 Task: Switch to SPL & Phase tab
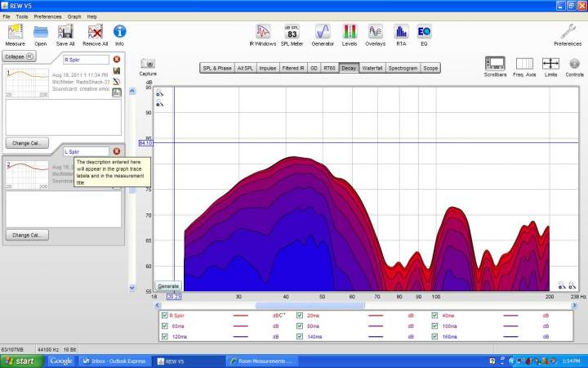coord(217,68)
